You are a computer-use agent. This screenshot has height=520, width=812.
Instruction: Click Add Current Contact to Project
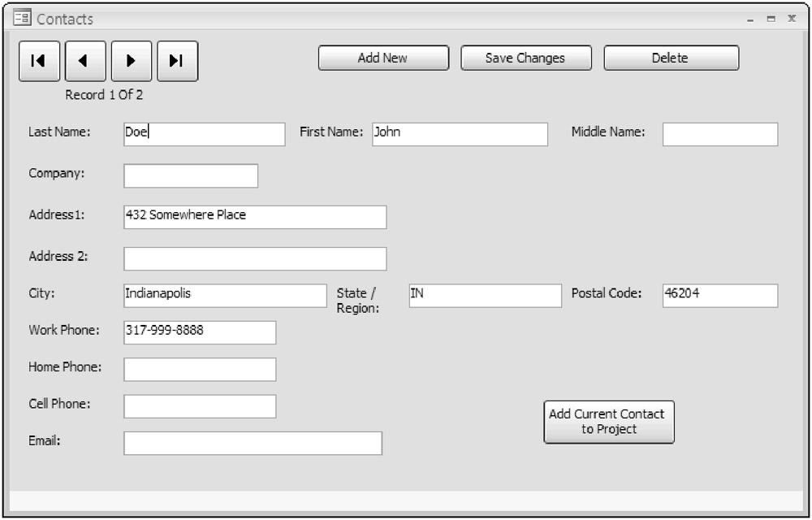click(608, 422)
